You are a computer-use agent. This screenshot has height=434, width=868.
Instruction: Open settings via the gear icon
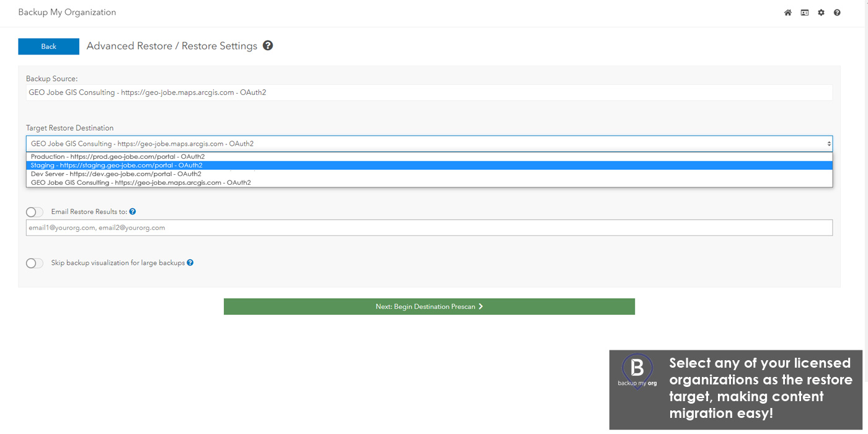821,12
